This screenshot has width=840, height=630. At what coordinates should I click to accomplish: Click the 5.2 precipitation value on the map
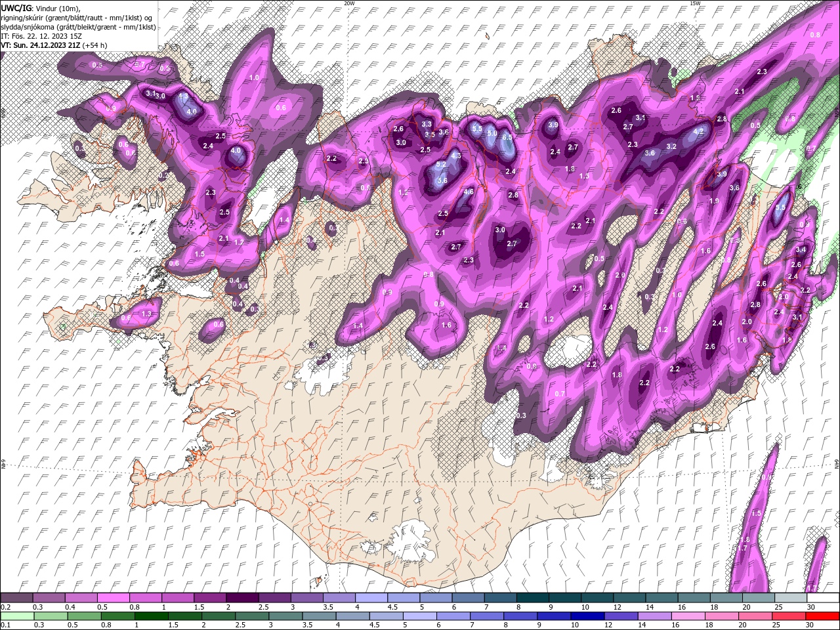[x=441, y=165]
